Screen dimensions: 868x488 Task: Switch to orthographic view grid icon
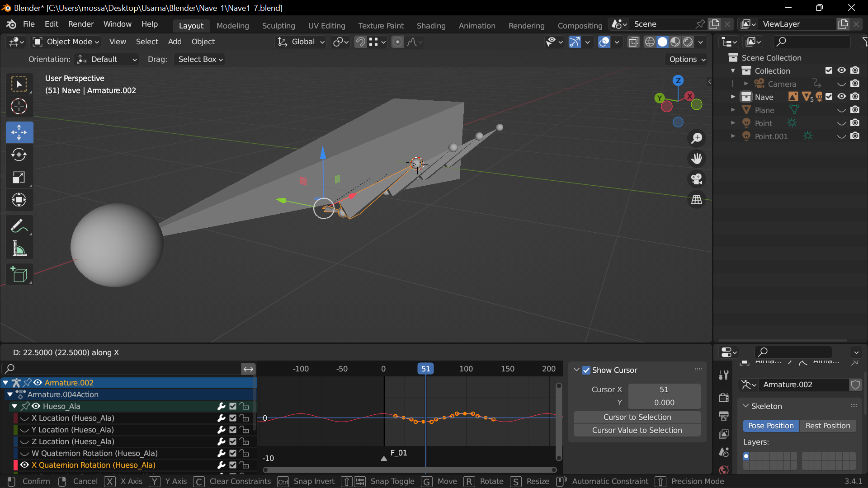[x=697, y=200]
